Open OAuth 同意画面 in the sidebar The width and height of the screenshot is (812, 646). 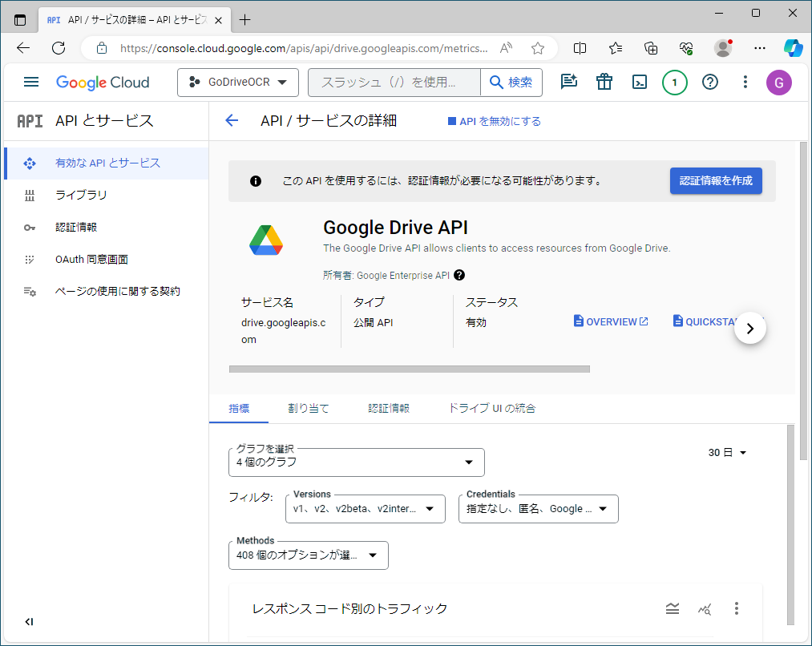[107, 260]
